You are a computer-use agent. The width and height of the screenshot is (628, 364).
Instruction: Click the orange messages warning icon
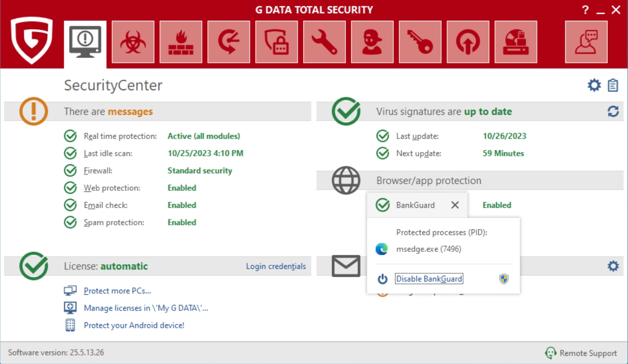click(34, 111)
